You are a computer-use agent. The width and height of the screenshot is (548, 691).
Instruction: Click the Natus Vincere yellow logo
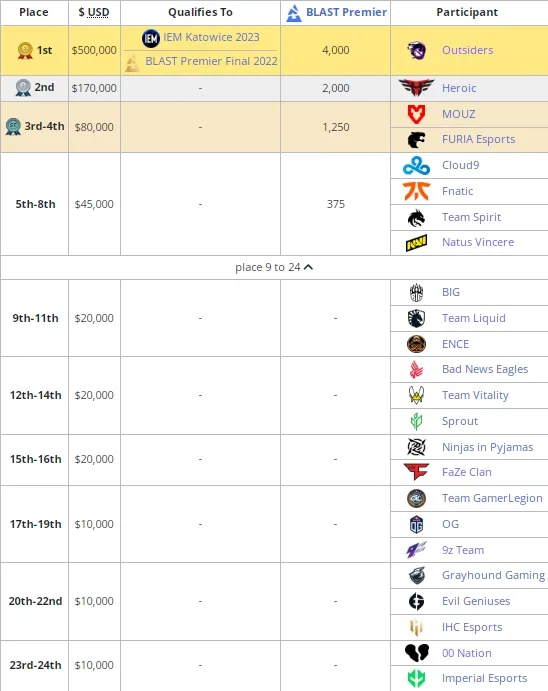[416, 242]
